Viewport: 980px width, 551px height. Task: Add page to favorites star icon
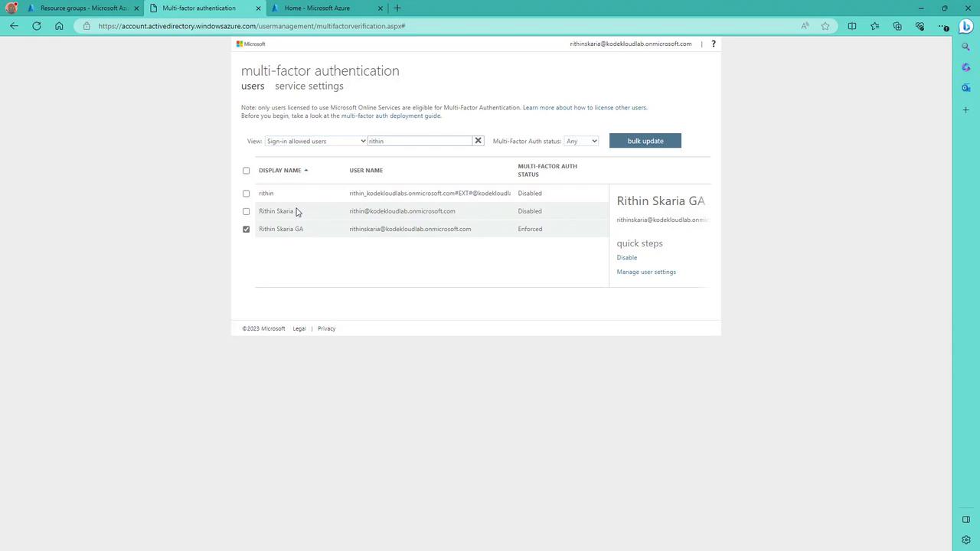(x=825, y=26)
